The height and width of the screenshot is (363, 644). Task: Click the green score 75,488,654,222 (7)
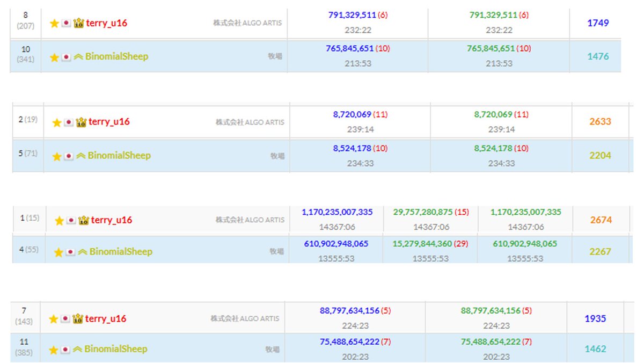pos(496,342)
